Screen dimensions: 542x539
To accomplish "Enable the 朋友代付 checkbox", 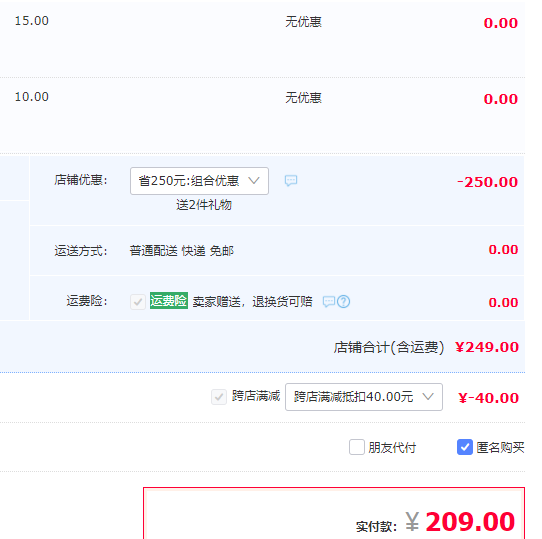I will coord(357,447).
